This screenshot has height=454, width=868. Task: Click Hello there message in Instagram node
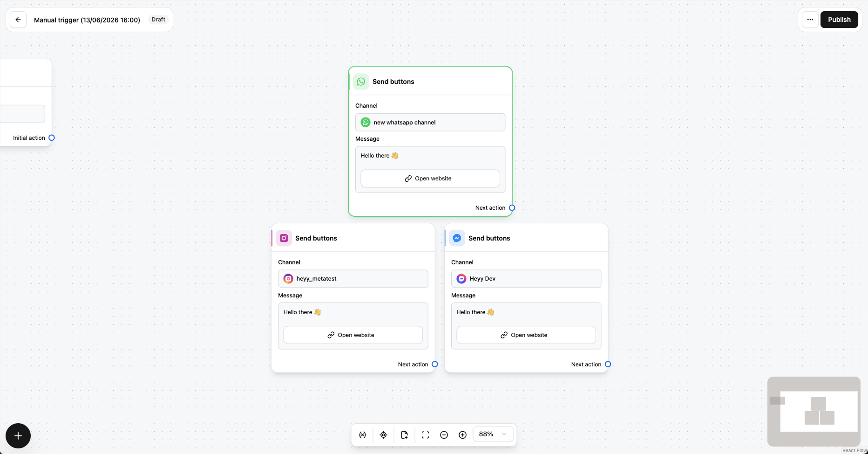(x=302, y=312)
